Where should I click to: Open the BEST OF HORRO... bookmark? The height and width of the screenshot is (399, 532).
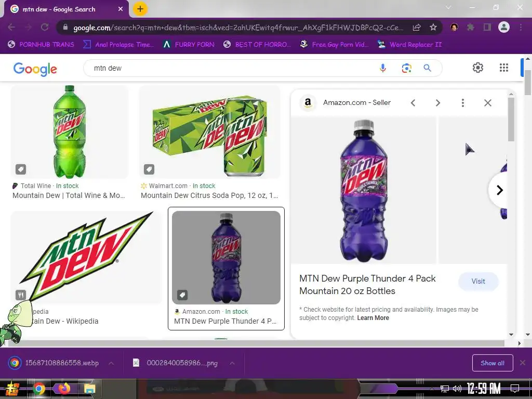pos(257,45)
